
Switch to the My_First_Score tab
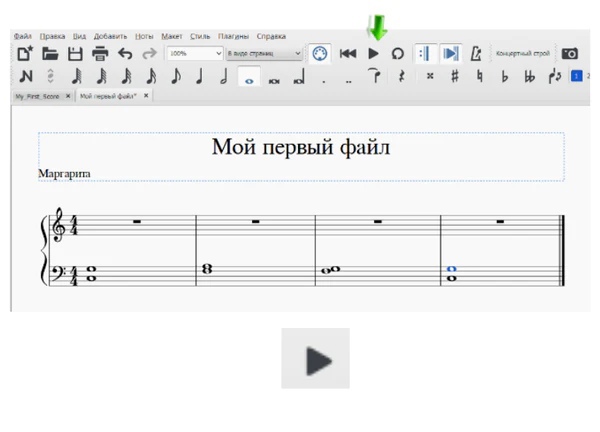click(x=38, y=96)
